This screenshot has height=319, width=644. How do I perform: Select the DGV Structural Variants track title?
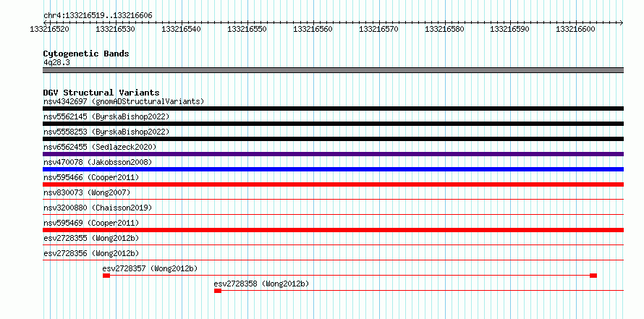(101, 93)
